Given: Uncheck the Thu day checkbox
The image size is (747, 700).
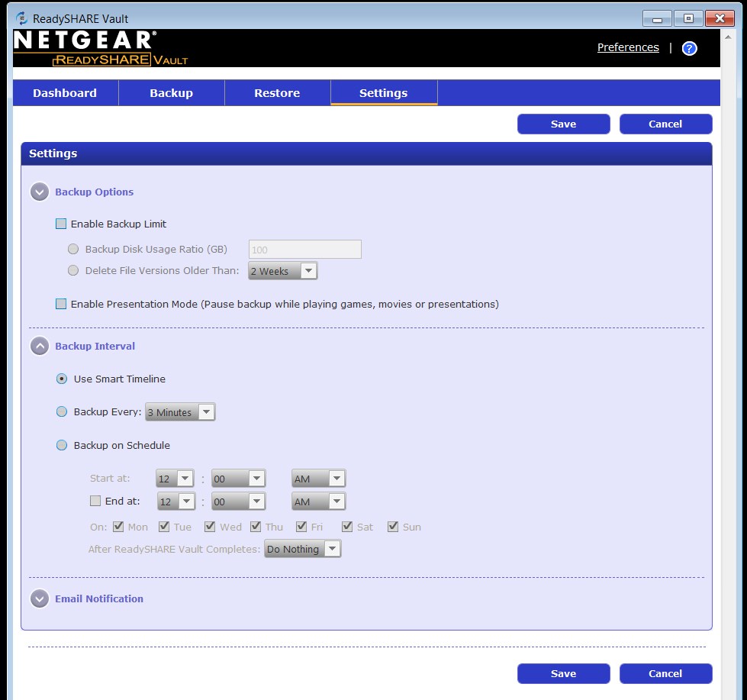Looking at the screenshot, I should (256, 527).
